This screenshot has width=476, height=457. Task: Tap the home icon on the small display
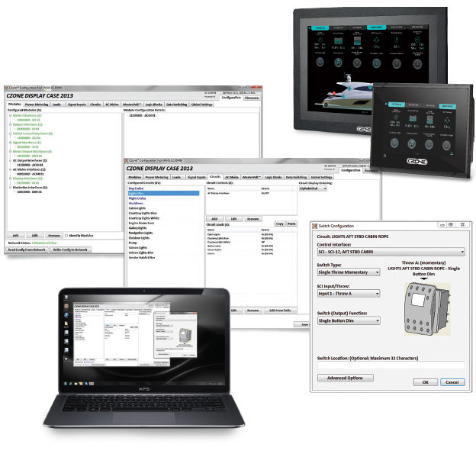pos(385,156)
